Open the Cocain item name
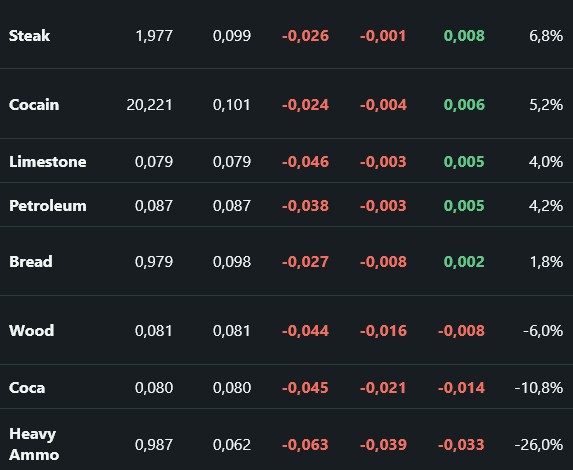Viewport: 573px width, 470px height. coord(34,105)
